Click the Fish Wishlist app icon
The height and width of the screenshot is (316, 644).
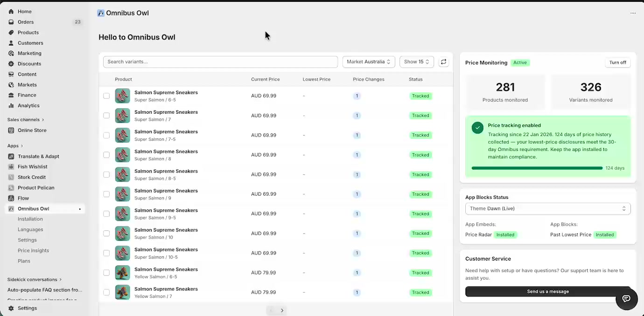pos(11,167)
